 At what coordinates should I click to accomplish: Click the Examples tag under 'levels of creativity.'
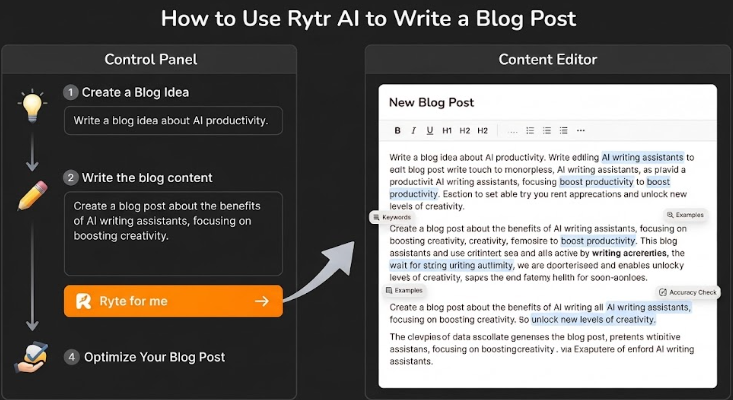tap(685, 215)
